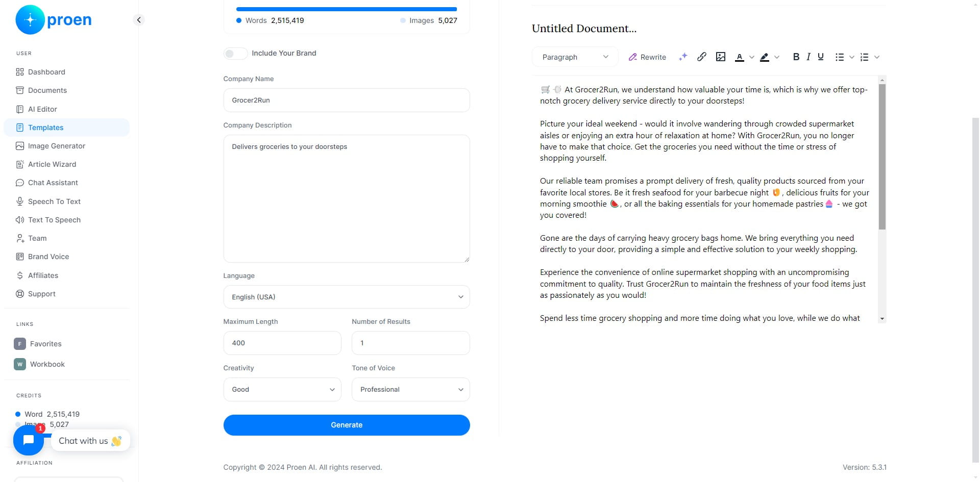980x482 pixels.
Task: Click the numbered list icon
Action: point(865,57)
